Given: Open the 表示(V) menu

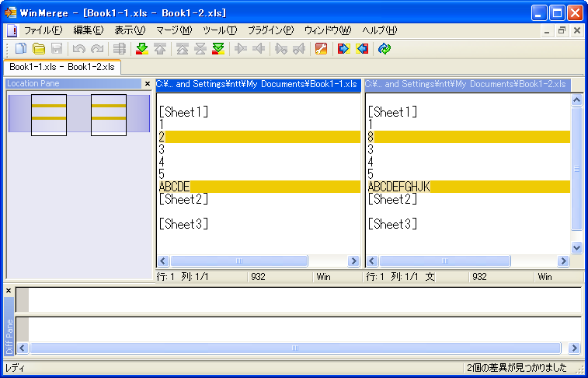Looking at the screenshot, I should [x=130, y=30].
